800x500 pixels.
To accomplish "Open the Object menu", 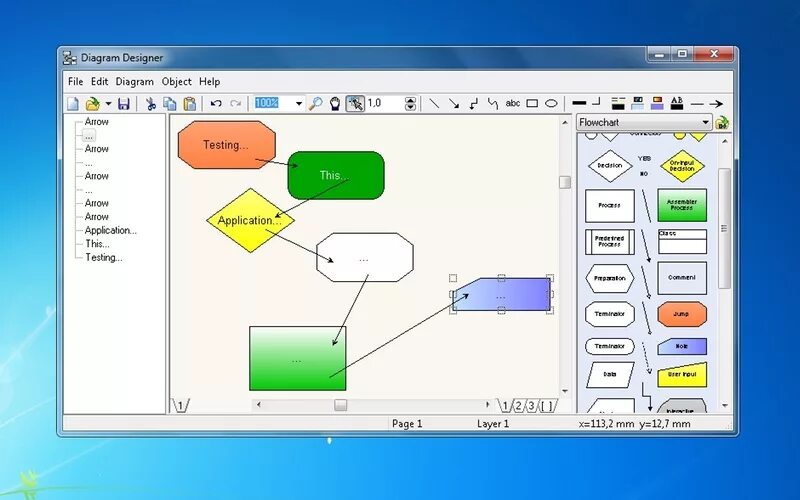I will [x=177, y=82].
